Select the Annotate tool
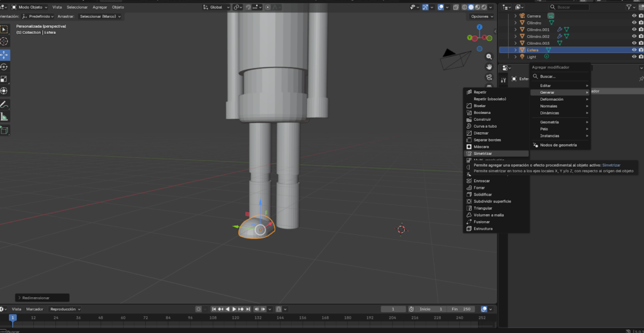The image size is (644, 333). click(4, 104)
